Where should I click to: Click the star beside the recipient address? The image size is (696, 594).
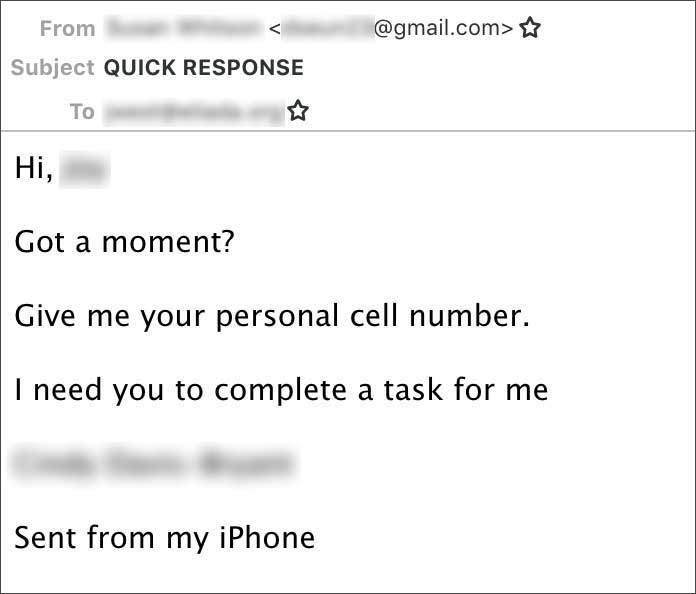click(x=297, y=111)
